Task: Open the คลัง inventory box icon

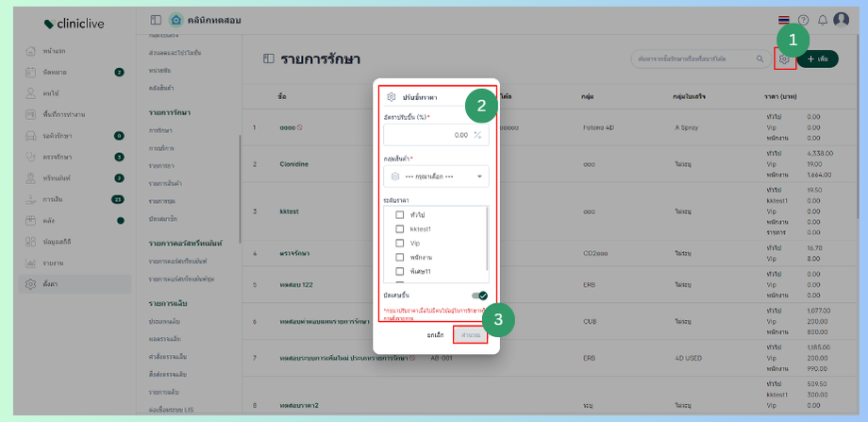Action: point(31,220)
